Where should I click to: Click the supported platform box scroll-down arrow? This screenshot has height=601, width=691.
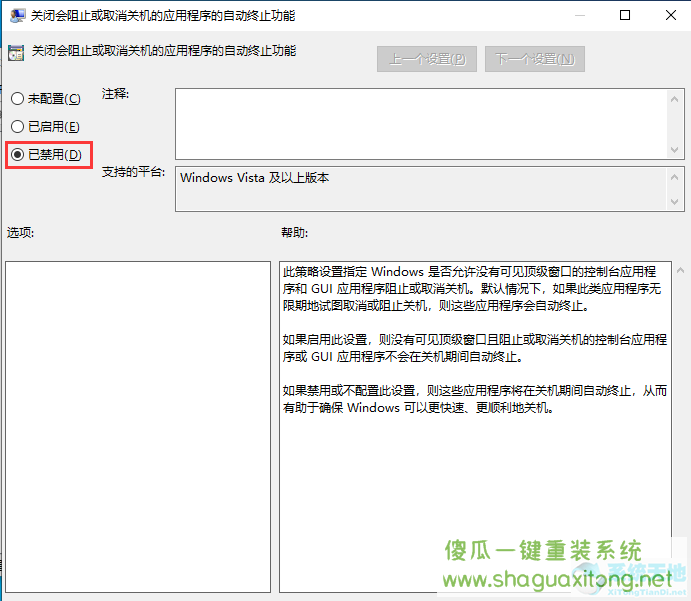pos(674,202)
